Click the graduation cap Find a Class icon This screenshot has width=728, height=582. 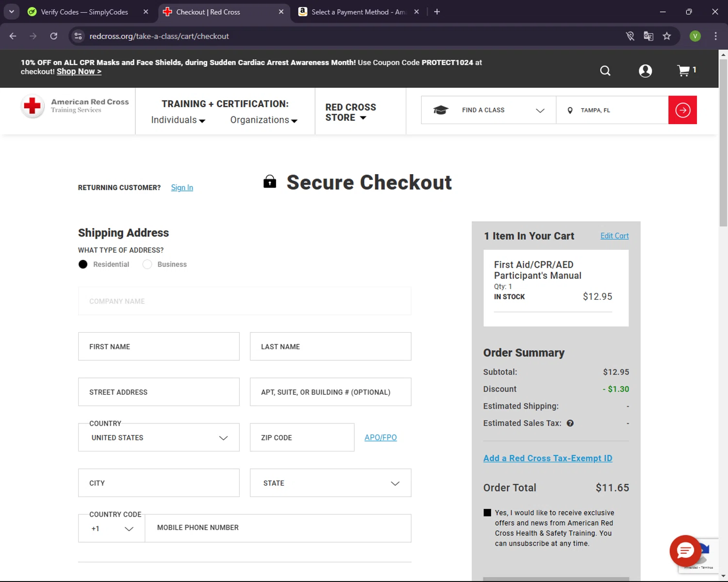[440, 110]
